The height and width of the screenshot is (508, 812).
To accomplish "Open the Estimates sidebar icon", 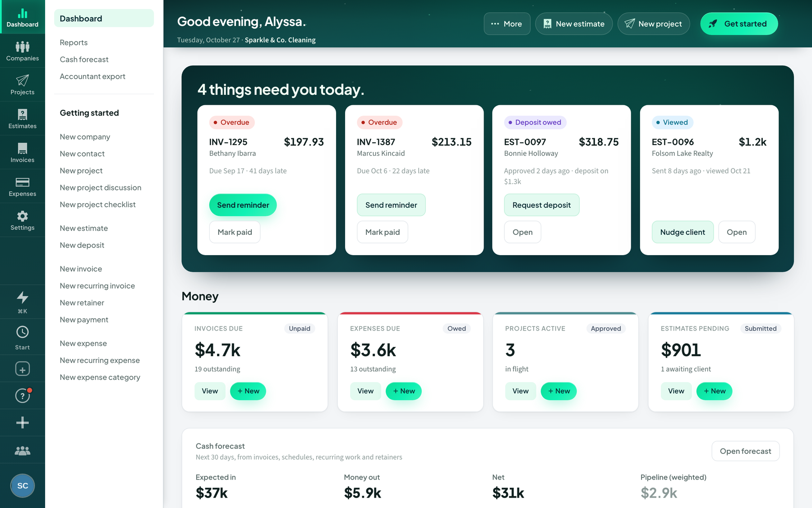I will pyautogui.click(x=23, y=118).
